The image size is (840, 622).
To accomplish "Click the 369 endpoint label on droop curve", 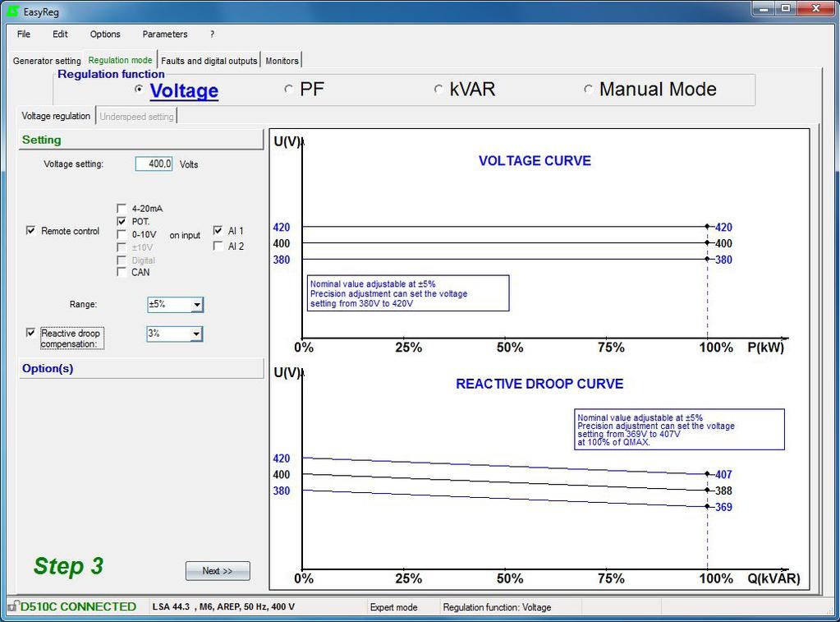I will [723, 507].
